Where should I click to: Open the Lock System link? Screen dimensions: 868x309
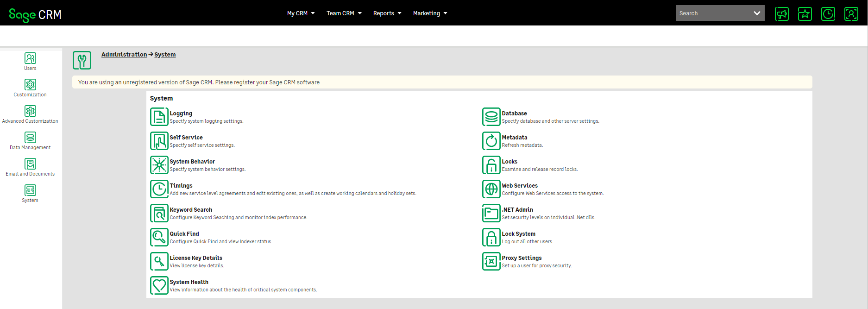[518, 234]
